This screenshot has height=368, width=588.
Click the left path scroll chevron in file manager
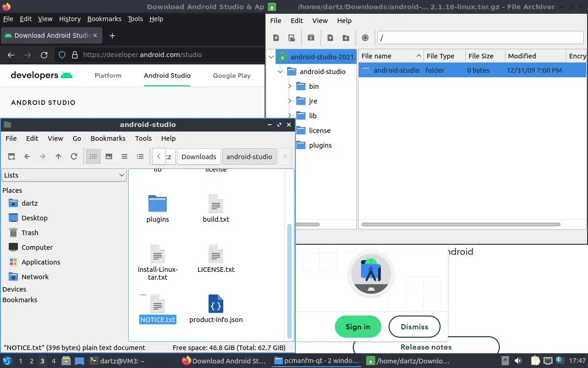pyautogui.click(x=158, y=156)
